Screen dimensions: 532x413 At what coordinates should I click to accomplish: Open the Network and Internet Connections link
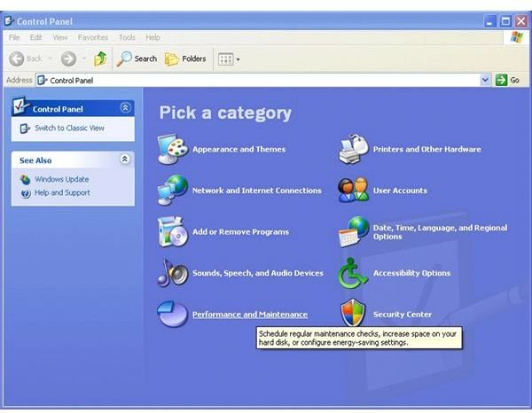[257, 191]
